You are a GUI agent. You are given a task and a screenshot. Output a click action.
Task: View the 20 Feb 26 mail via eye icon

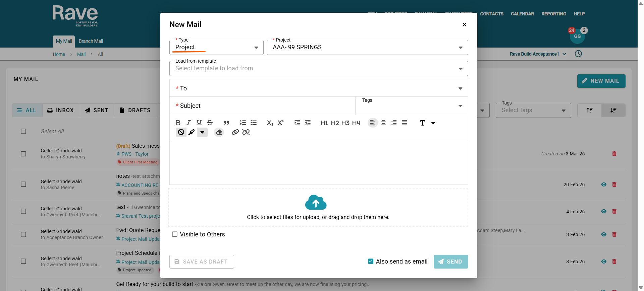pyautogui.click(x=604, y=185)
